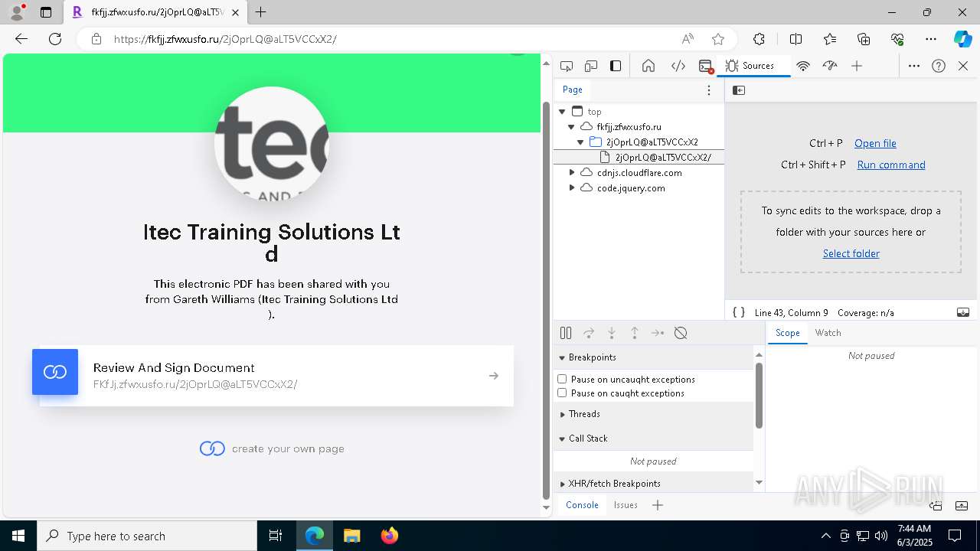
Task: Activate the inspect element picker tool
Action: pos(567,66)
